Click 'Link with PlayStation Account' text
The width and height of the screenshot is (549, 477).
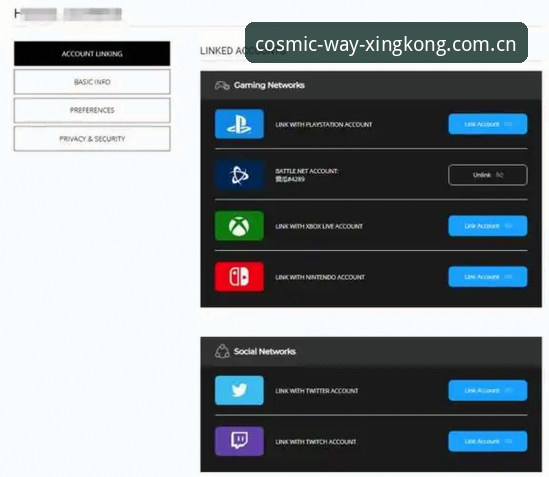click(324, 125)
